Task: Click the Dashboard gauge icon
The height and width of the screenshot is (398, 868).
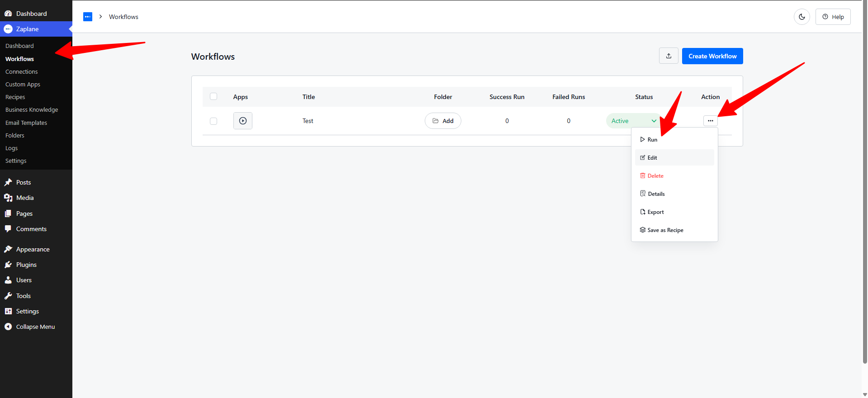Action: coord(8,14)
